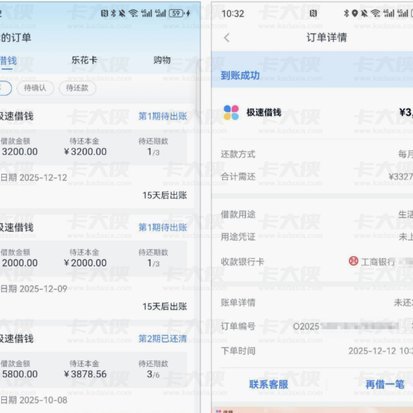Tap the right screen's NFC icon beside clock

coord(313,13)
